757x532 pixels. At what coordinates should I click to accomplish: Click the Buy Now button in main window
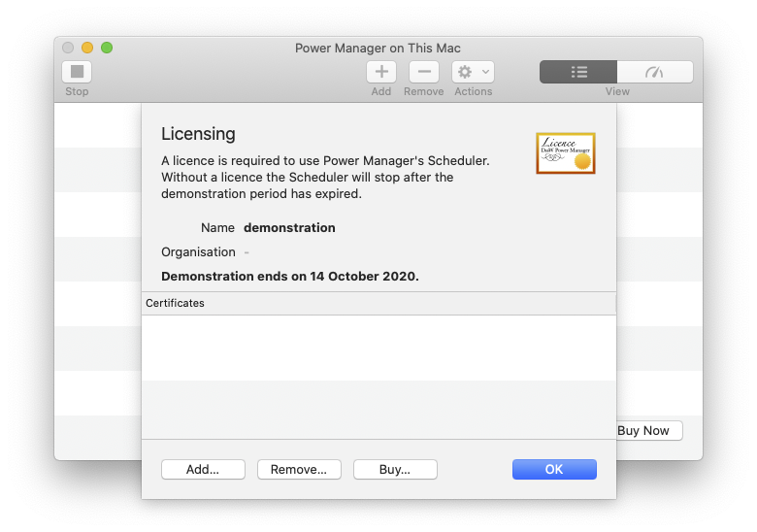click(x=649, y=431)
